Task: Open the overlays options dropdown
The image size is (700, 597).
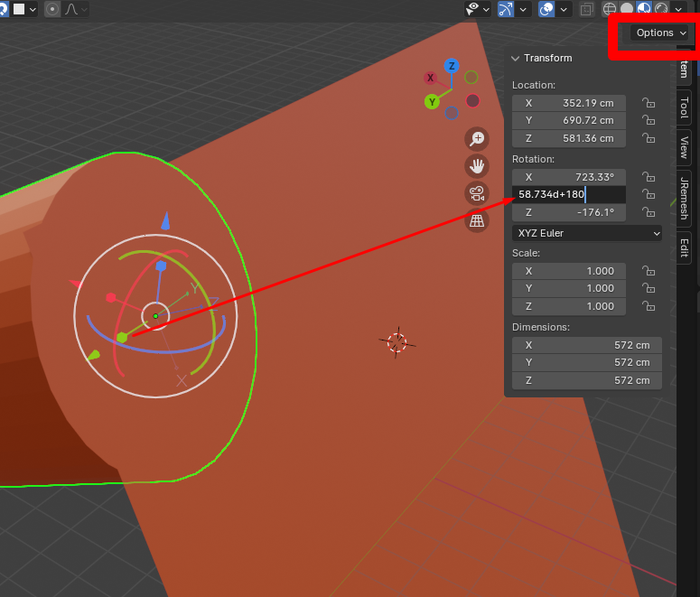Action: 564,9
